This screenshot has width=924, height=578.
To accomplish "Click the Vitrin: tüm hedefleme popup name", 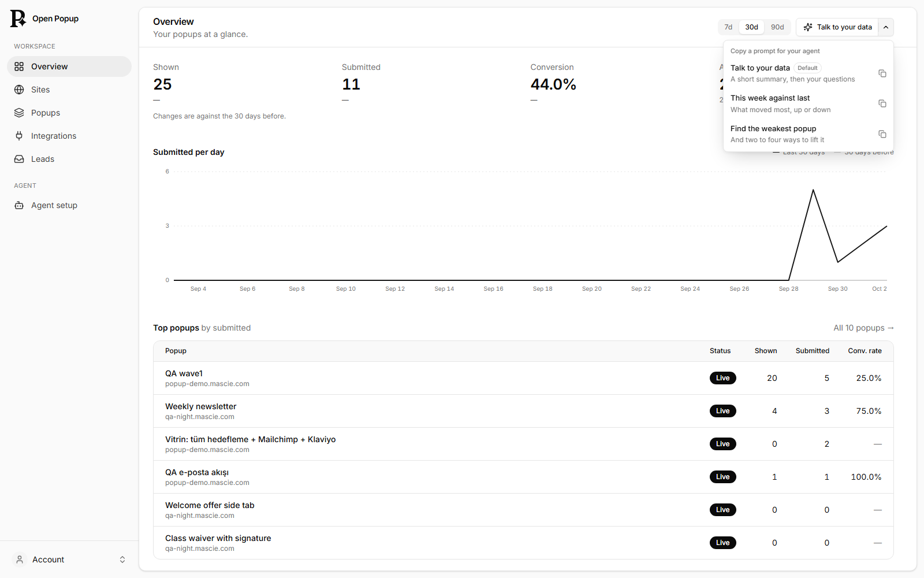I will pyautogui.click(x=250, y=439).
